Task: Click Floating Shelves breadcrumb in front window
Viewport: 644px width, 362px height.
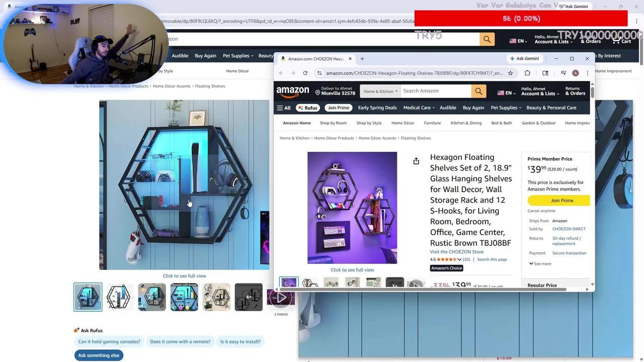Action: pos(416,138)
